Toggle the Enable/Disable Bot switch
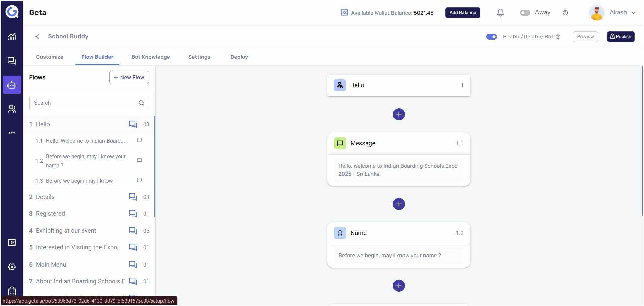Image resolution: width=644 pixels, height=306 pixels. click(492, 37)
